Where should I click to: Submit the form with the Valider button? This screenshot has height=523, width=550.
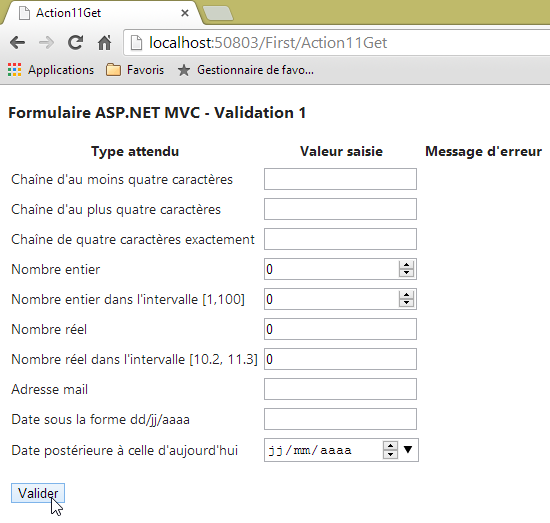tap(38, 493)
